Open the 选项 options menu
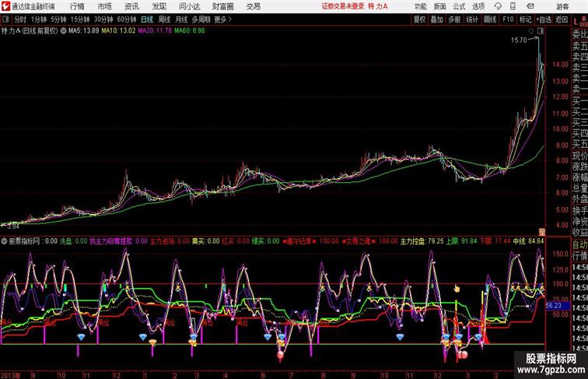The width and height of the screenshot is (588, 379). coord(478,6)
